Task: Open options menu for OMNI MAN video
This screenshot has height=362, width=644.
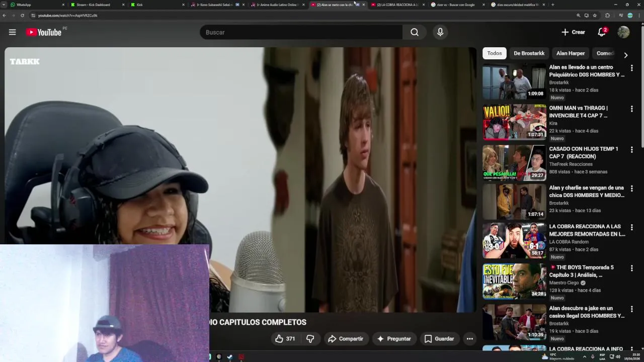Action: 631,109
